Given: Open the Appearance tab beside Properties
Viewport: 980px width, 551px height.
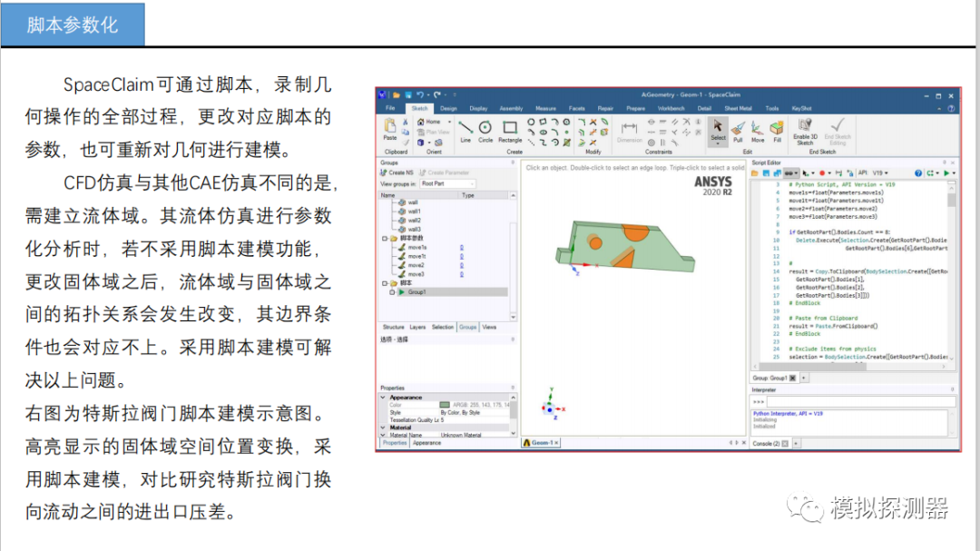Looking at the screenshot, I should point(426,443).
